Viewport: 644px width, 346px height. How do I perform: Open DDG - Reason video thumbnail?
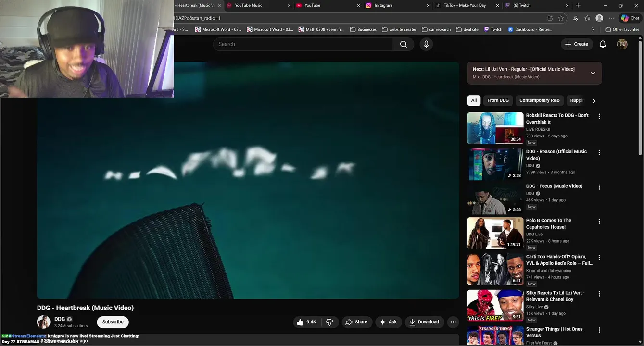click(495, 164)
